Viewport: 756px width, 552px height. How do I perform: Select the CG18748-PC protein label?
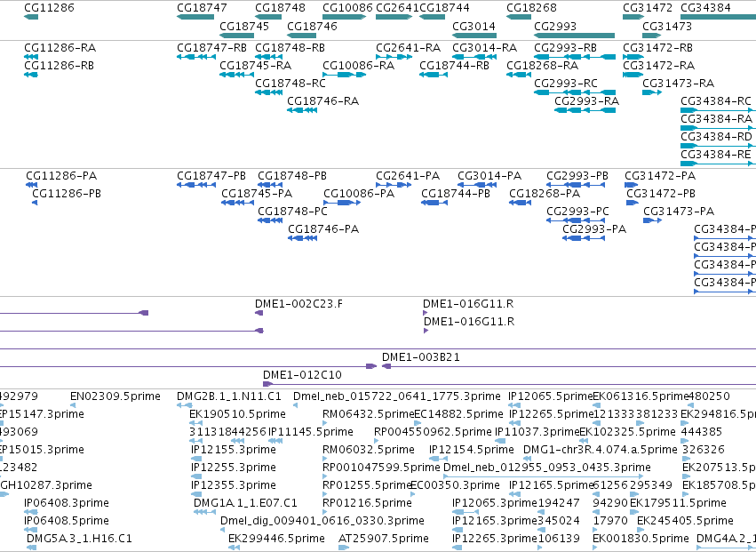click(x=292, y=212)
